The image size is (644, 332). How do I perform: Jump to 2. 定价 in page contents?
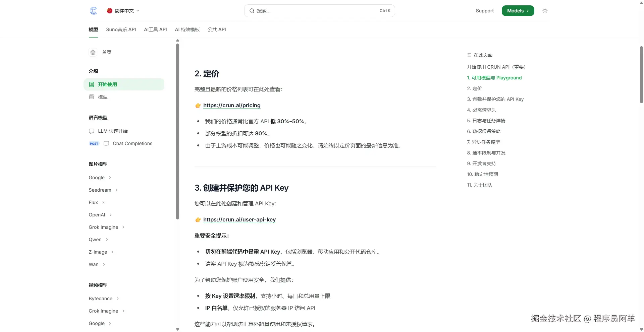[x=475, y=88]
